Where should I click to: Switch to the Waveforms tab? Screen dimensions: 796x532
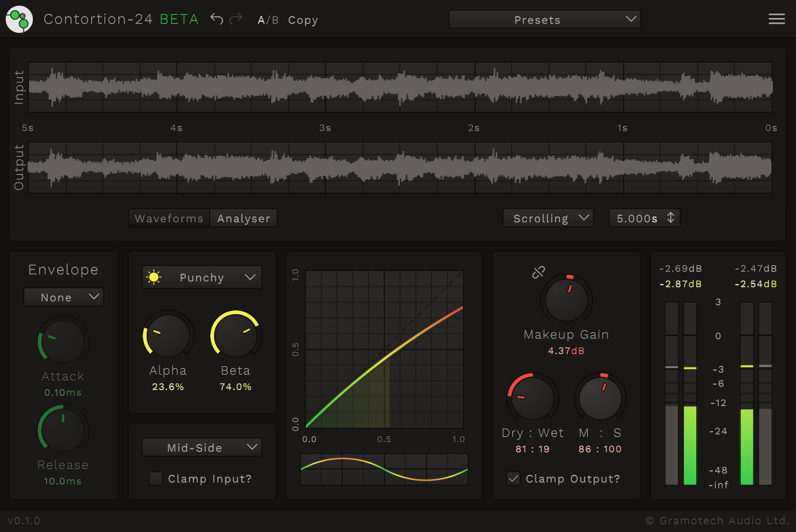pyautogui.click(x=169, y=218)
